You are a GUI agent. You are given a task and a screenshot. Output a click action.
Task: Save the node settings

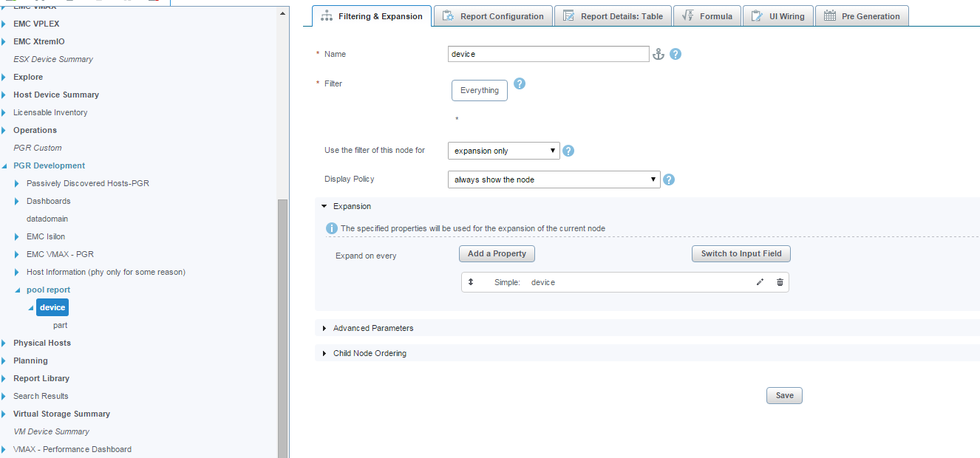[784, 395]
